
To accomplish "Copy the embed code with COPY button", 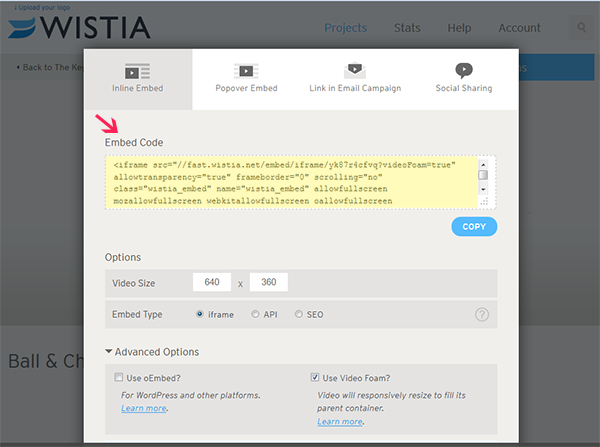I will pos(474,227).
